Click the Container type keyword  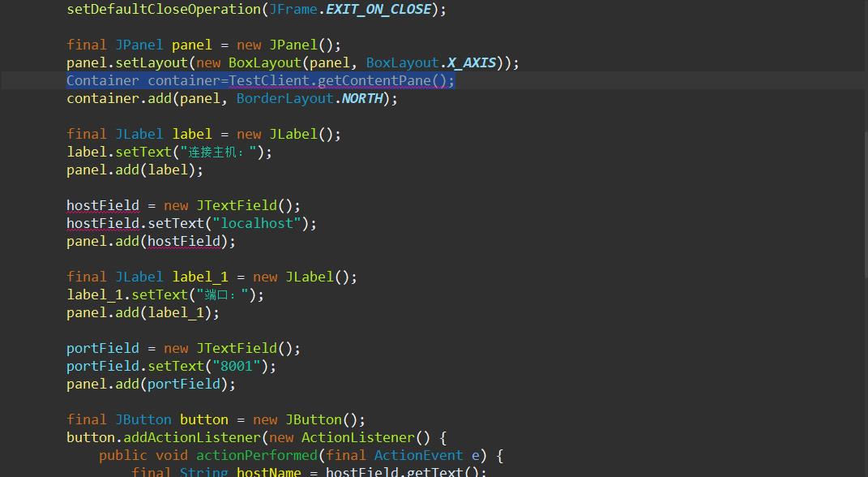click(x=102, y=81)
